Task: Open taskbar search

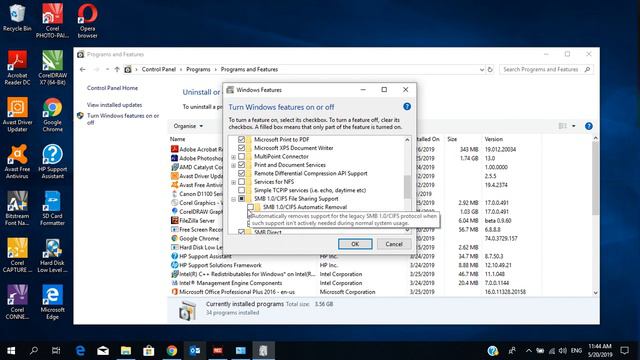Action: (x=34, y=351)
